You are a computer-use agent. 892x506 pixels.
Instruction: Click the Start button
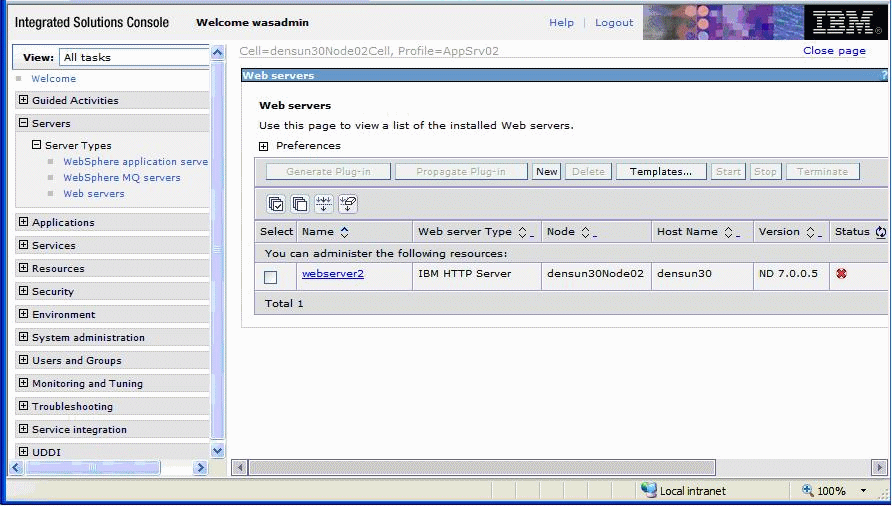tap(728, 171)
